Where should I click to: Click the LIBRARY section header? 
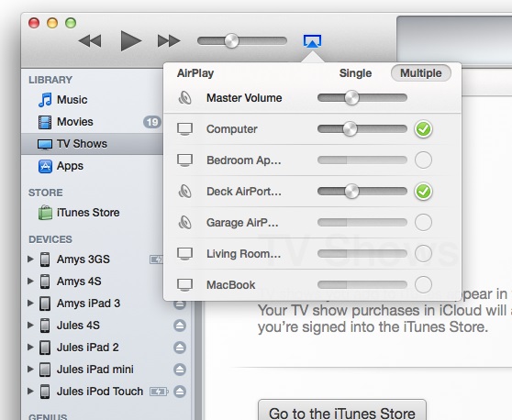click(50, 80)
